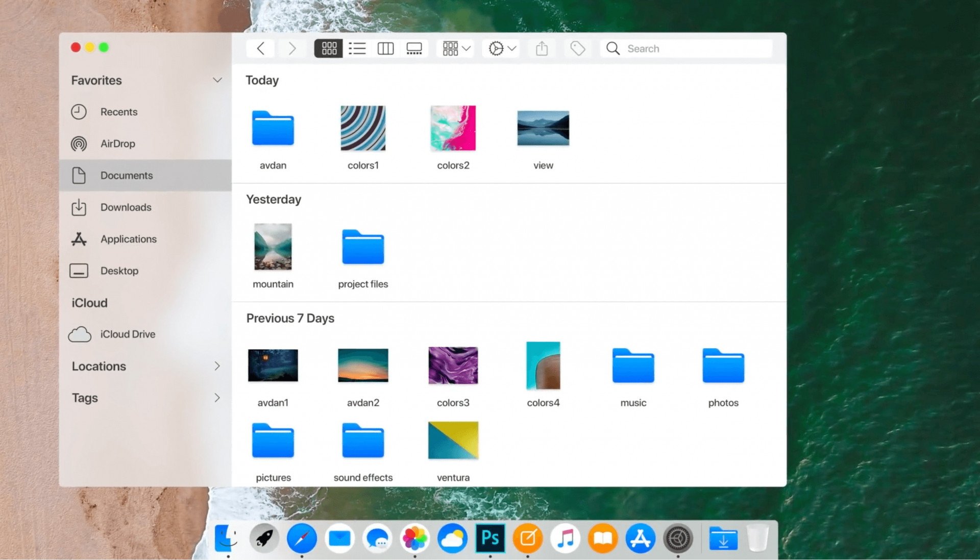
Task: Open Music from the dock
Action: (x=565, y=538)
